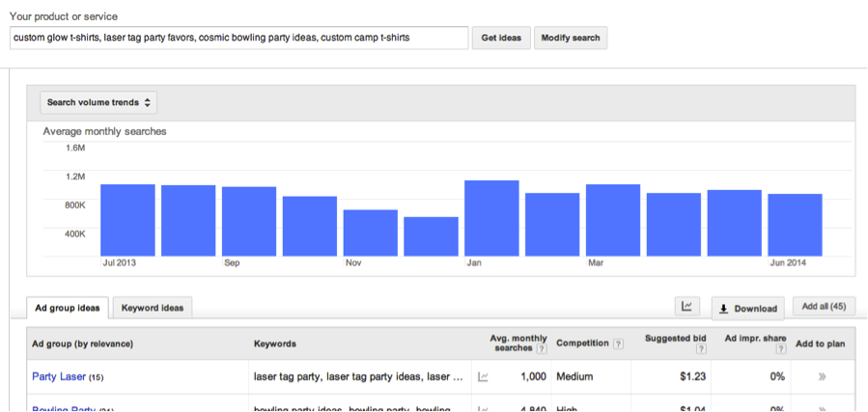Screen dimensions: 868x412
Task: Click the 0% ad impression share for Party Laser
Action: (778, 376)
